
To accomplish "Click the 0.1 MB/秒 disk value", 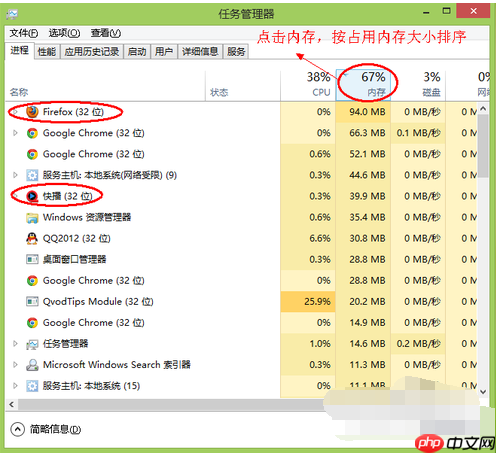I will tap(419, 133).
